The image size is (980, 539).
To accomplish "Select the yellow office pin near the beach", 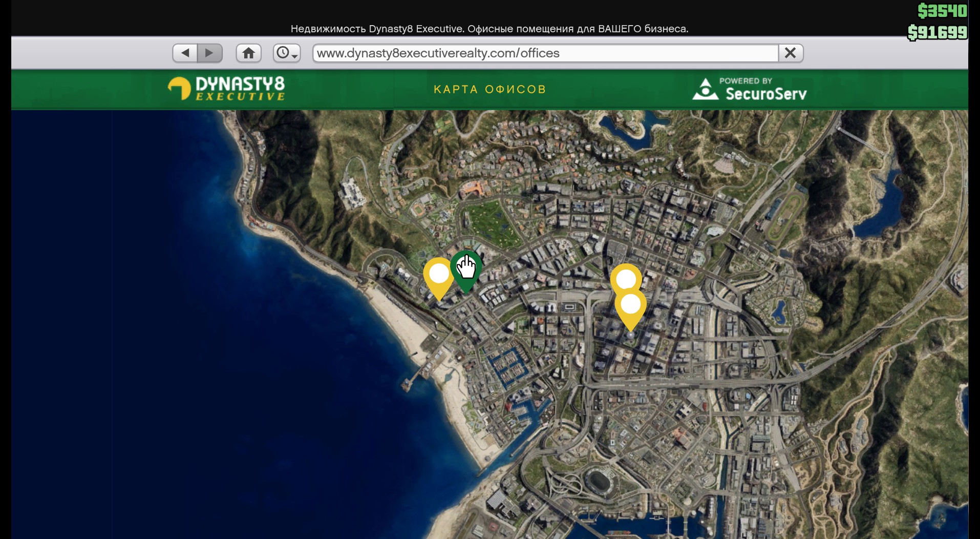I will [439, 279].
